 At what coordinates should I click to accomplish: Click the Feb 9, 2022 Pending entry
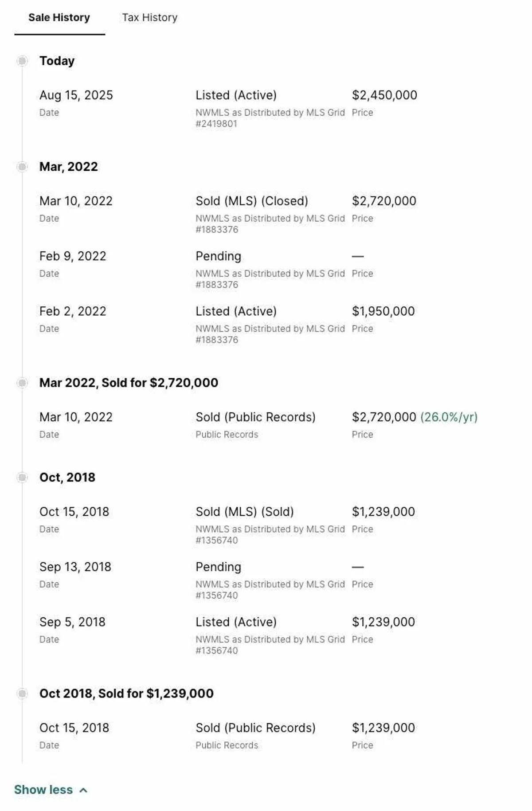pos(218,256)
